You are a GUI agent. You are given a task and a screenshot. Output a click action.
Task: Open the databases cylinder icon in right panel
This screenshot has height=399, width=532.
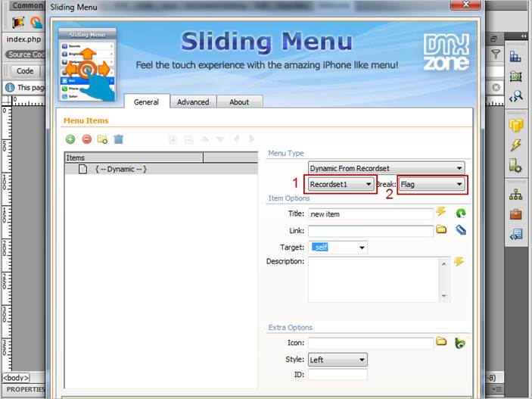click(515, 126)
